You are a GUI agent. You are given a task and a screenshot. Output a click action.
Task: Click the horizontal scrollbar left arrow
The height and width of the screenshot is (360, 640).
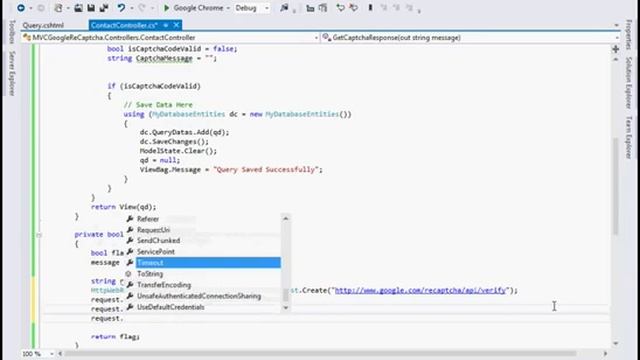pyautogui.click(x=60, y=353)
